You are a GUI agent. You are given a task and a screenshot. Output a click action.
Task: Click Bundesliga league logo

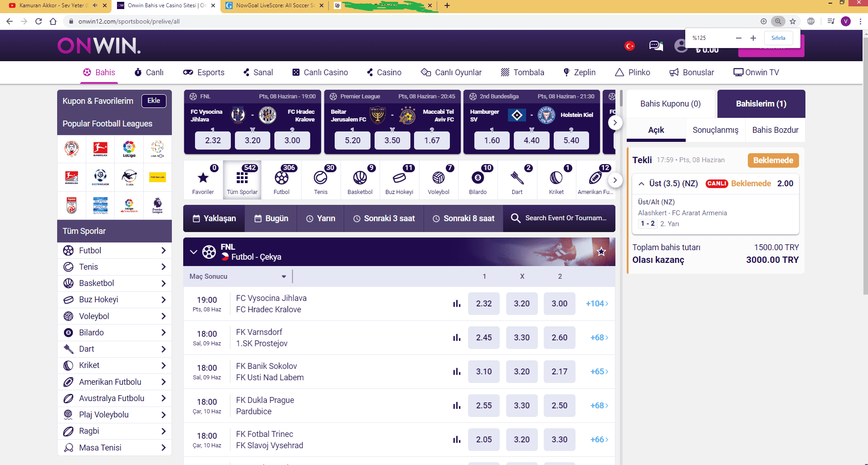(100, 149)
